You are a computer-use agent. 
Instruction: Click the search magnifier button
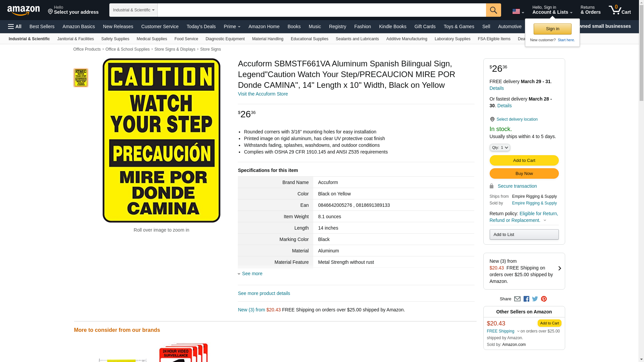pos(493,10)
